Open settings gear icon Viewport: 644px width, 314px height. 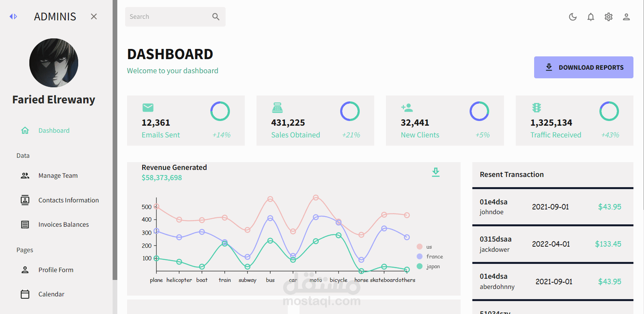(x=608, y=17)
